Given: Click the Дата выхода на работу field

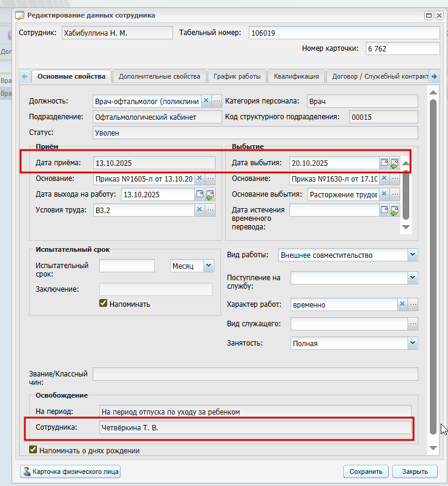Looking at the screenshot, I should pyautogui.click(x=157, y=195).
